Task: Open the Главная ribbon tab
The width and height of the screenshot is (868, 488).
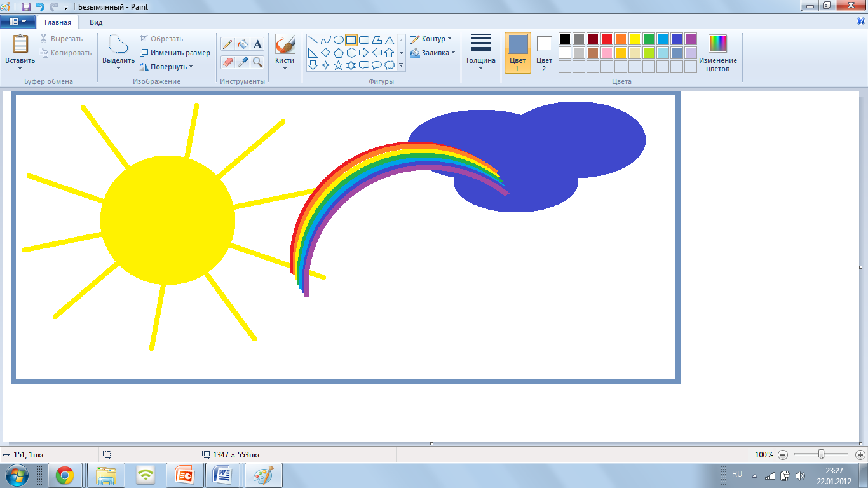Action: [58, 22]
